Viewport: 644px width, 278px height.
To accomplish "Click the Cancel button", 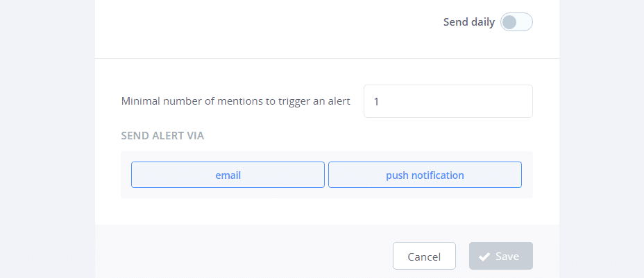I will tap(424, 256).
